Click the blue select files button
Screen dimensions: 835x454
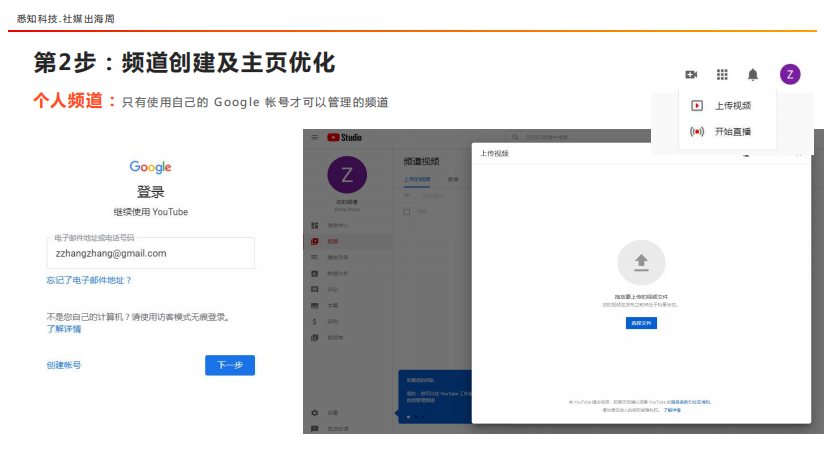[641, 323]
